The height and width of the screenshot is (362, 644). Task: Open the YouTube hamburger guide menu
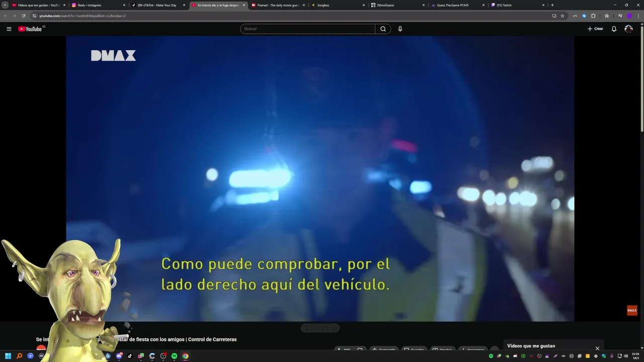(x=9, y=29)
